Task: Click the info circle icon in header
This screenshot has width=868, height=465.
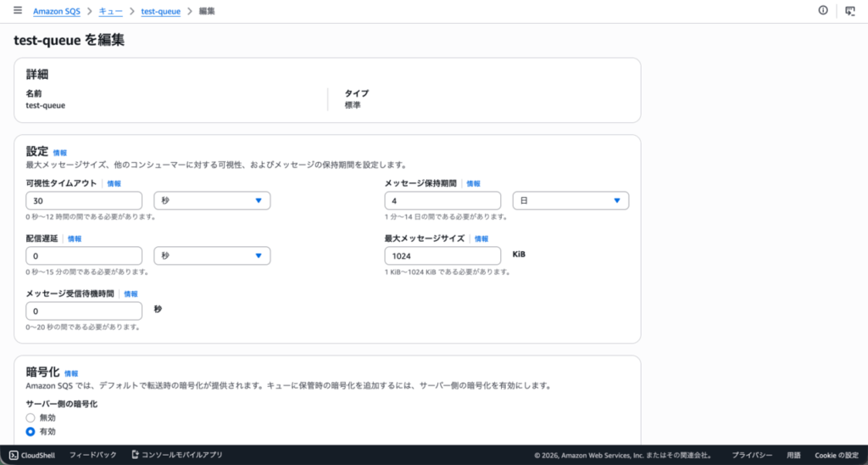Action: 823,10
